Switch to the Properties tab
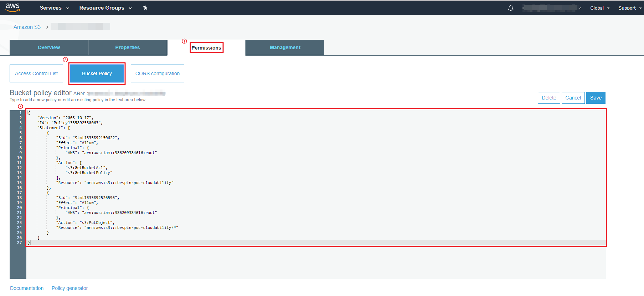644x296 pixels. (x=127, y=47)
